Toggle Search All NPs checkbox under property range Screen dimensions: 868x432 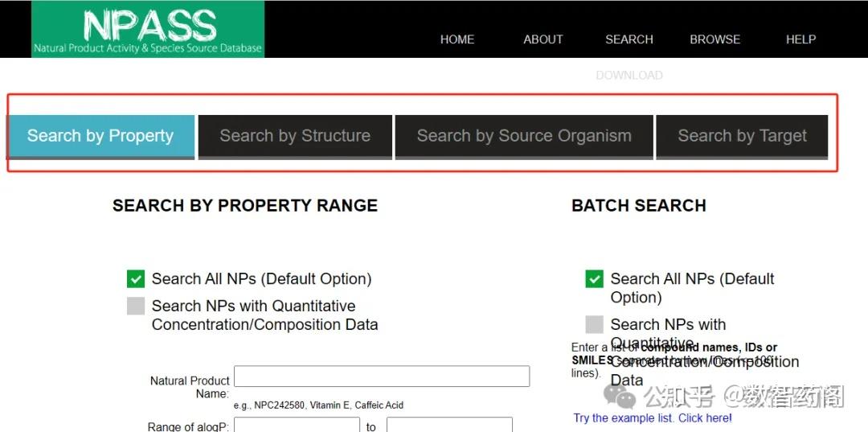(x=136, y=279)
